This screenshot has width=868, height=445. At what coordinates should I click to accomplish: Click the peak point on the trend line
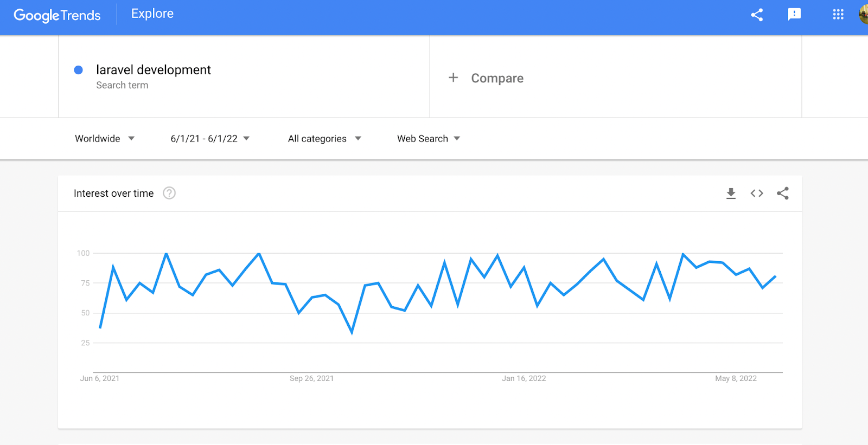166,253
